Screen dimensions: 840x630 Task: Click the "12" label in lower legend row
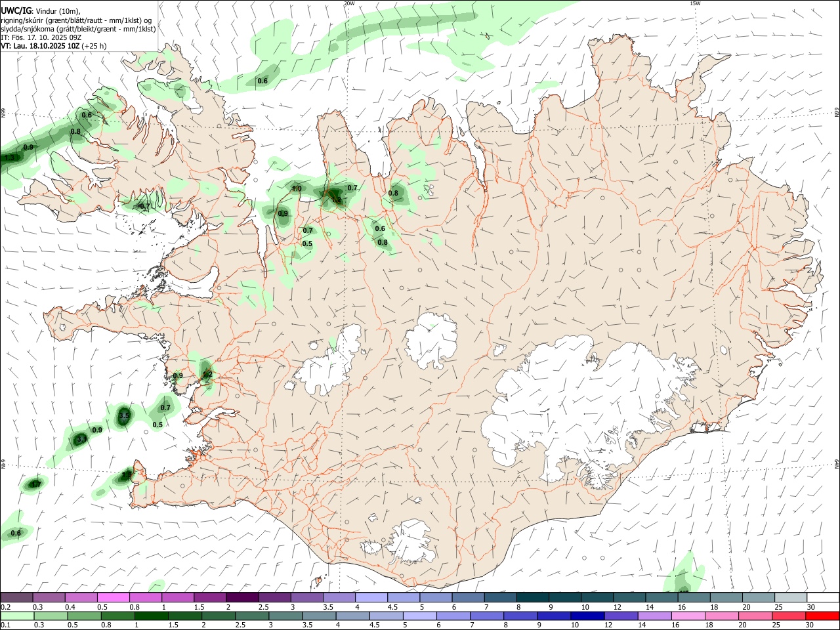click(609, 625)
